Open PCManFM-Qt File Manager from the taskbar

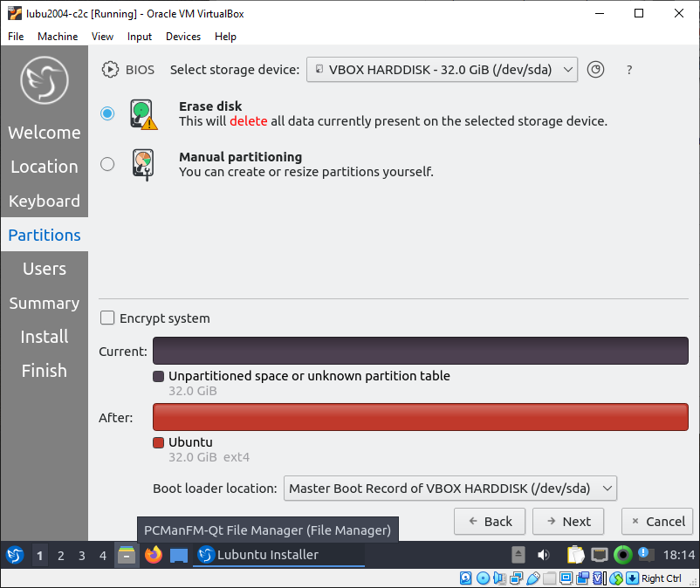[127, 555]
